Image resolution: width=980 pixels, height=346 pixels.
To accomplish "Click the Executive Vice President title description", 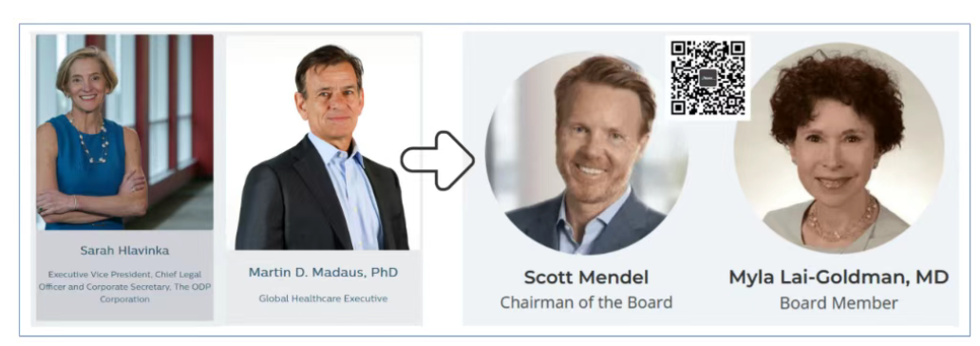I will pyautogui.click(x=124, y=286).
